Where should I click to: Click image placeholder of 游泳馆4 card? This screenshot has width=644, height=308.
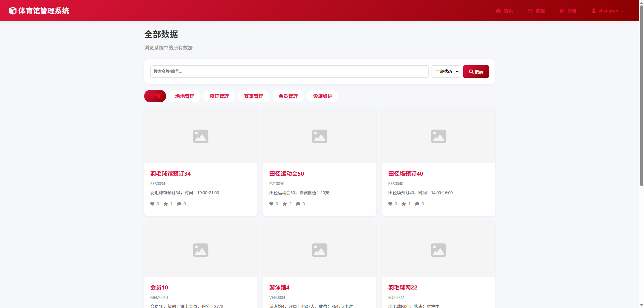[320, 250]
